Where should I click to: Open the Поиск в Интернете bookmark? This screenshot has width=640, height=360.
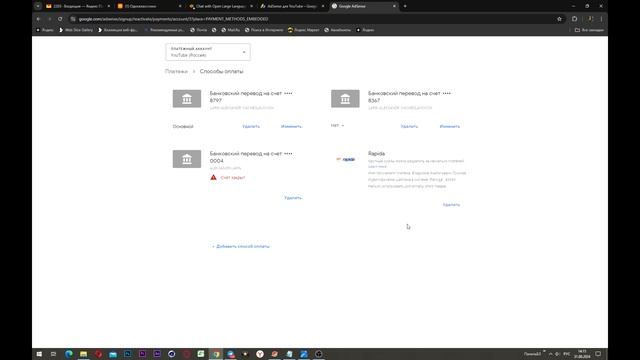coord(264,30)
